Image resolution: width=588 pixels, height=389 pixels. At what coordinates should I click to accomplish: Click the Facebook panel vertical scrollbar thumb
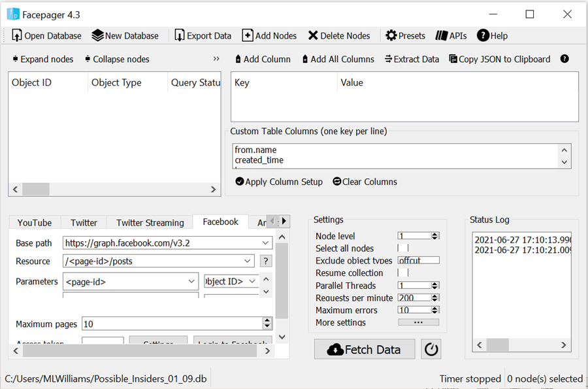282,280
